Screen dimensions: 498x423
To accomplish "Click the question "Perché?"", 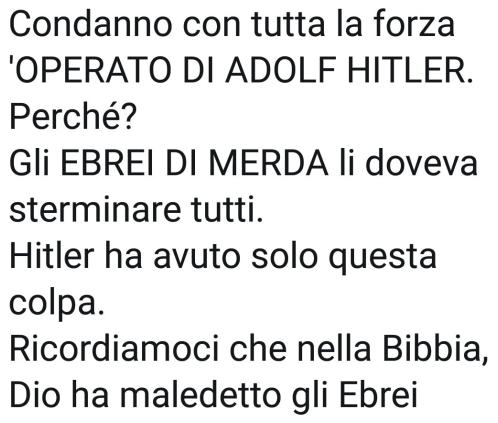I will [73, 117].
